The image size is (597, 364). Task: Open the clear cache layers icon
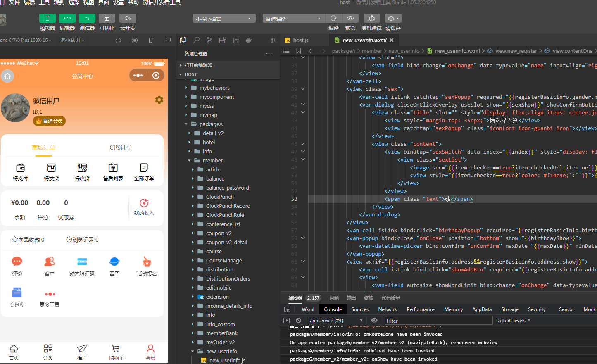(x=393, y=18)
